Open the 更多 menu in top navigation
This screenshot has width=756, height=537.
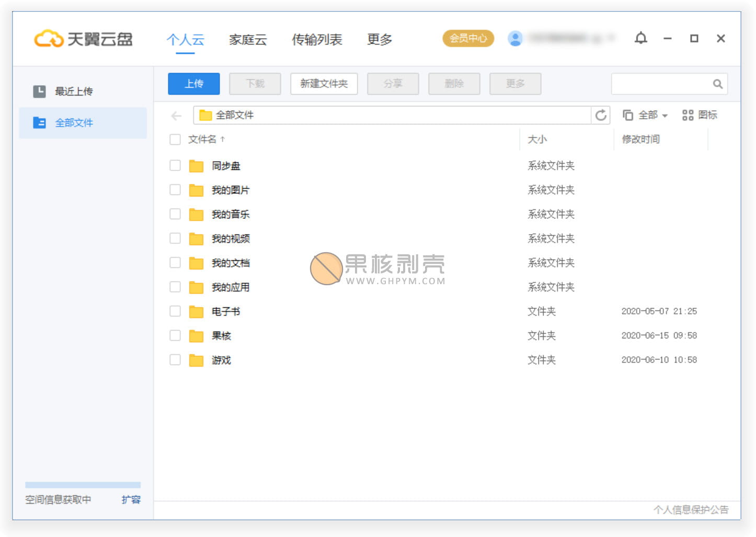379,40
